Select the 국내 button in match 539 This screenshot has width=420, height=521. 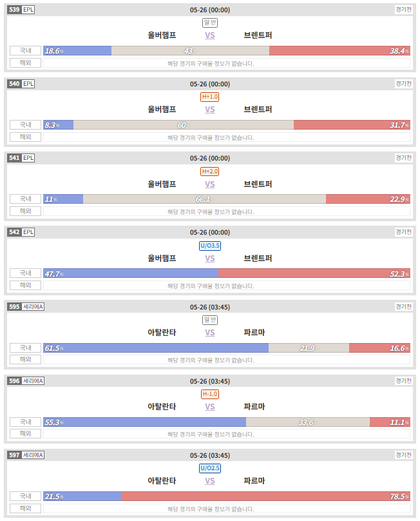pyautogui.click(x=26, y=50)
